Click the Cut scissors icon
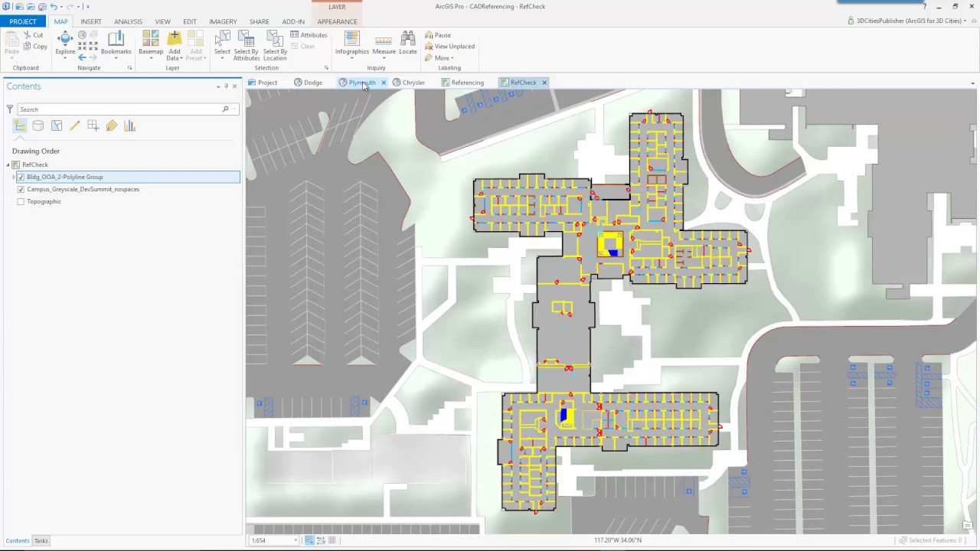Screen dimensions: 980x551 (x=28, y=35)
